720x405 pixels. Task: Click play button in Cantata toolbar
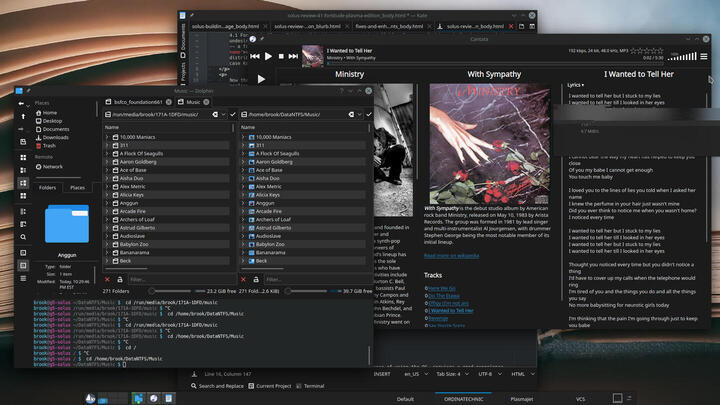point(269,56)
